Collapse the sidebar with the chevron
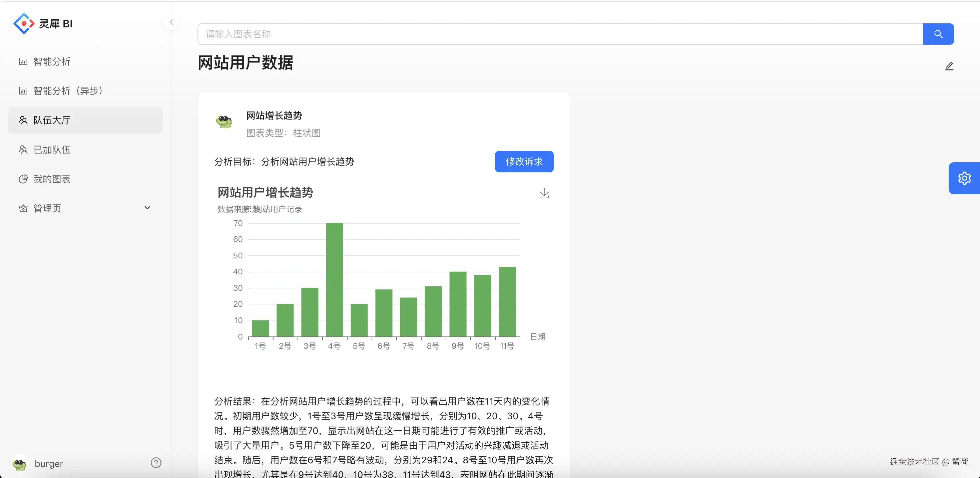 pyautogui.click(x=171, y=22)
